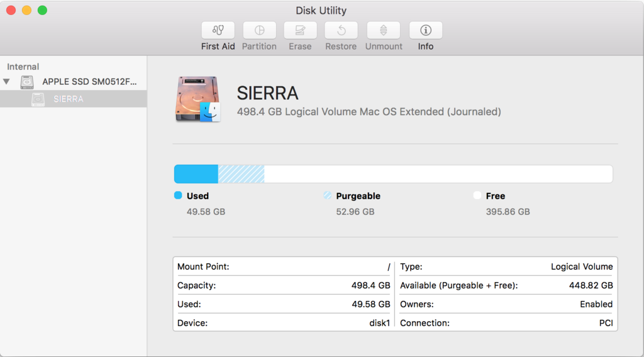Click the striped Purgeable segment of storage bar
This screenshot has width=644, height=357.
pos(241,174)
